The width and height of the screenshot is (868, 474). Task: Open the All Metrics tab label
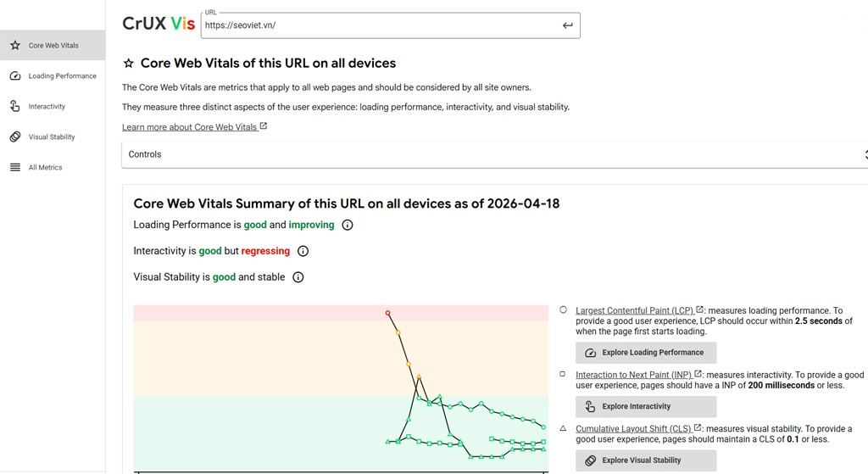coord(46,168)
